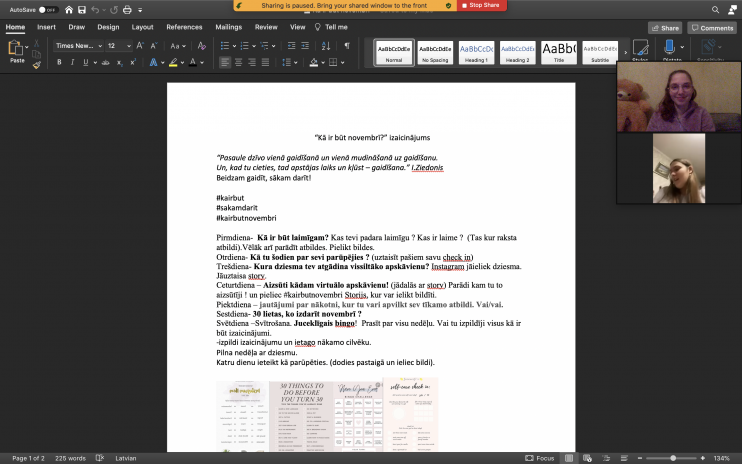Image resolution: width=742 pixels, height=464 pixels.
Task: Center align the paragraph
Action: (240, 62)
